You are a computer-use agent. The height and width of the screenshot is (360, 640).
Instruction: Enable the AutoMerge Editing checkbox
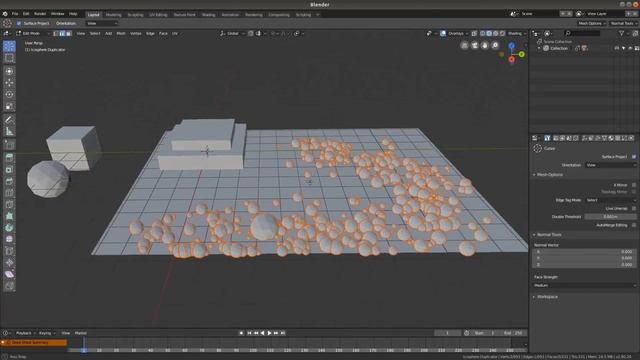634,225
